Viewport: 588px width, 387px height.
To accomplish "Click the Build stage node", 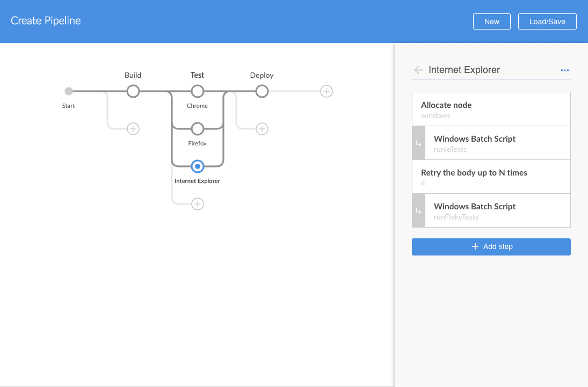I will (x=133, y=91).
